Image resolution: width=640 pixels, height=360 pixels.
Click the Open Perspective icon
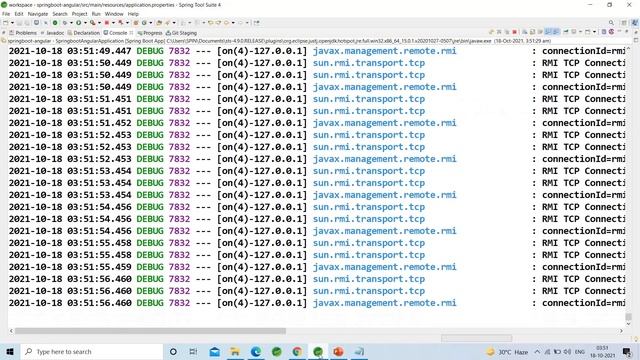click(624, 23)
